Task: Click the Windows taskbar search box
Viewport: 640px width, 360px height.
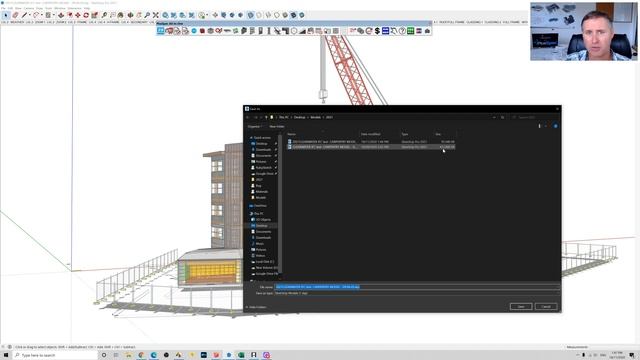Action: (55, 355)
